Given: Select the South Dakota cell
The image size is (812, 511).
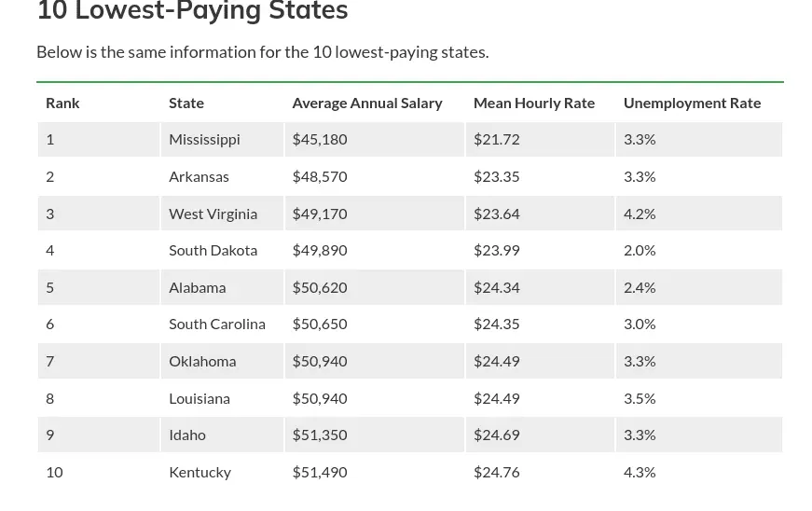Looking at the screenshot, I should coord(213,250).
